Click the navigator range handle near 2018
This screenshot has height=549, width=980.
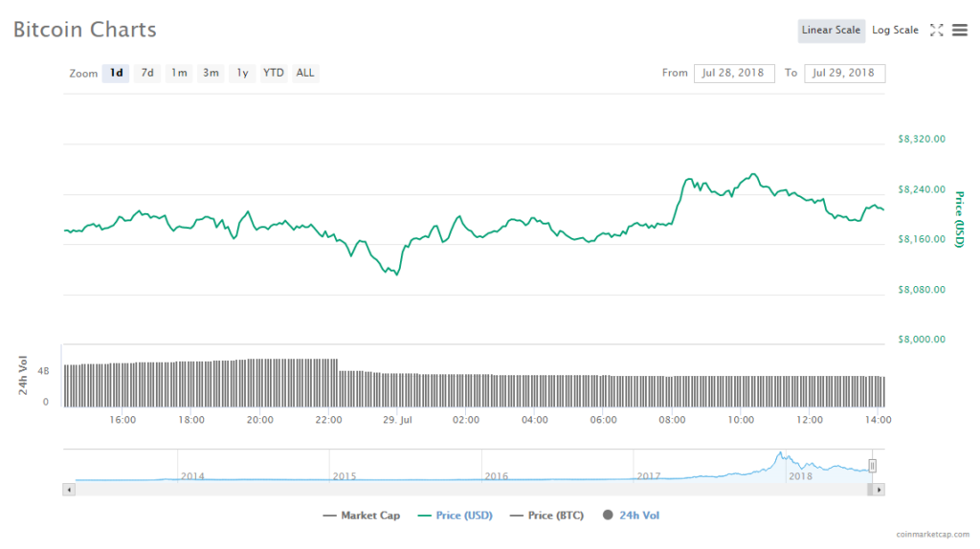872,466
